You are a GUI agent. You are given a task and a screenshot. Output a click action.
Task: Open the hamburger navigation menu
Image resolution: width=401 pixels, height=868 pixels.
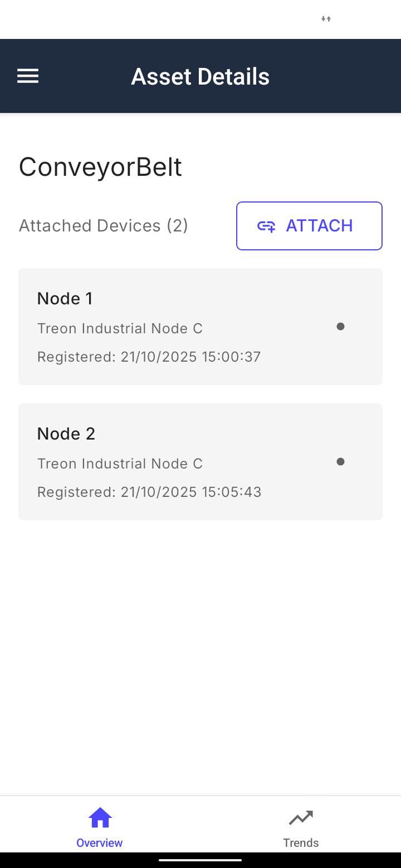(28, 76)
